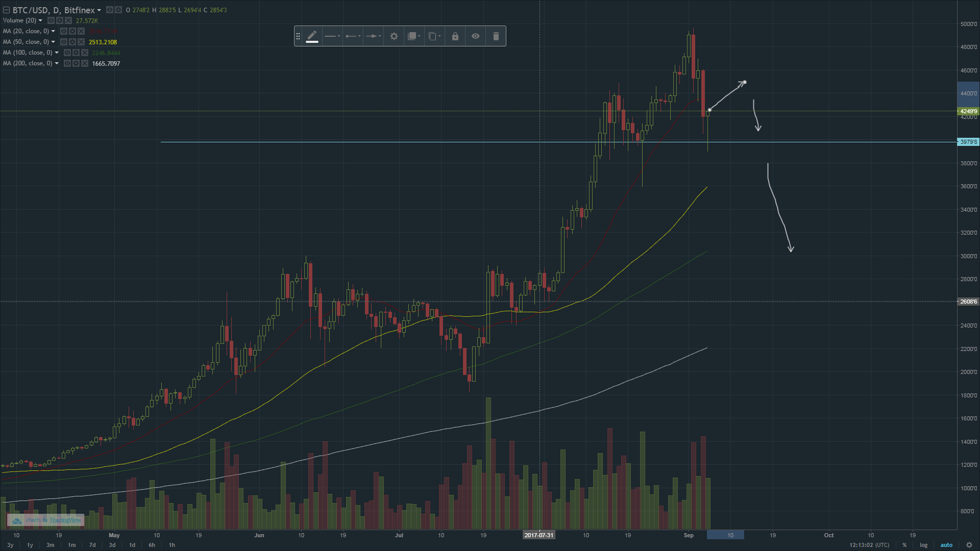980x551 pixels.
Task: Delete the selected drawing with trash icon
Action: [496, 36]
